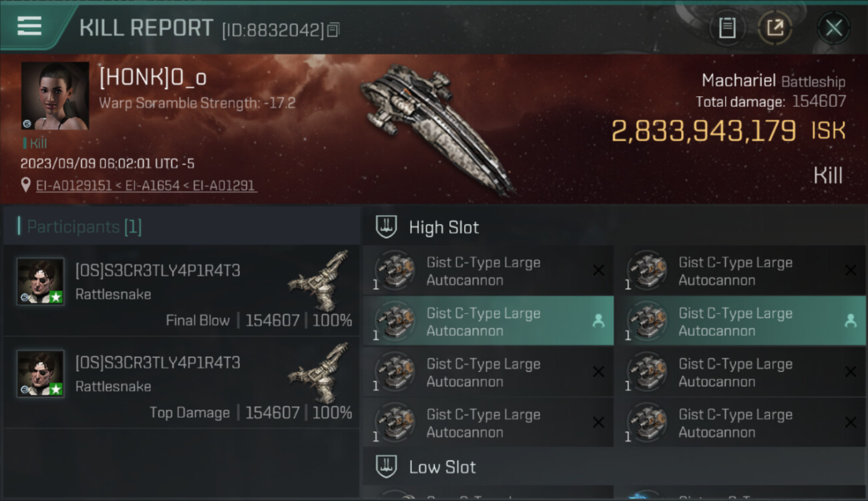Close the kill report with X icon
Screen dimensions: 868x501
[x=833, y=28]
